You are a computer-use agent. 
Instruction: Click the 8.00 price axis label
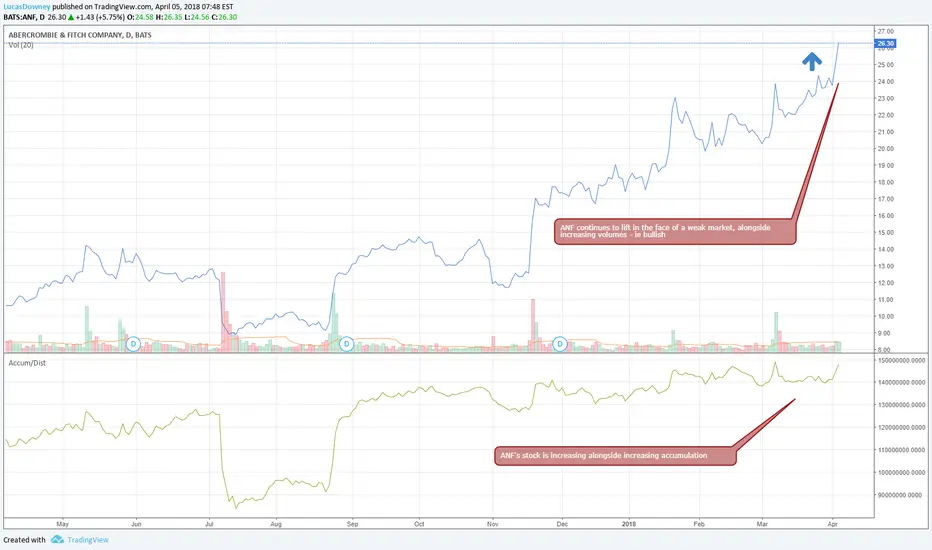tap(884, 350)
